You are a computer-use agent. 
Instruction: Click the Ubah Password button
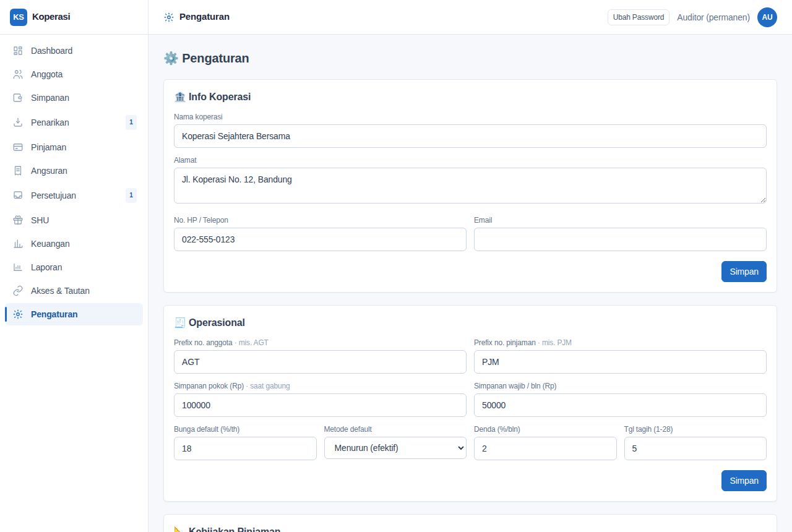639,17
